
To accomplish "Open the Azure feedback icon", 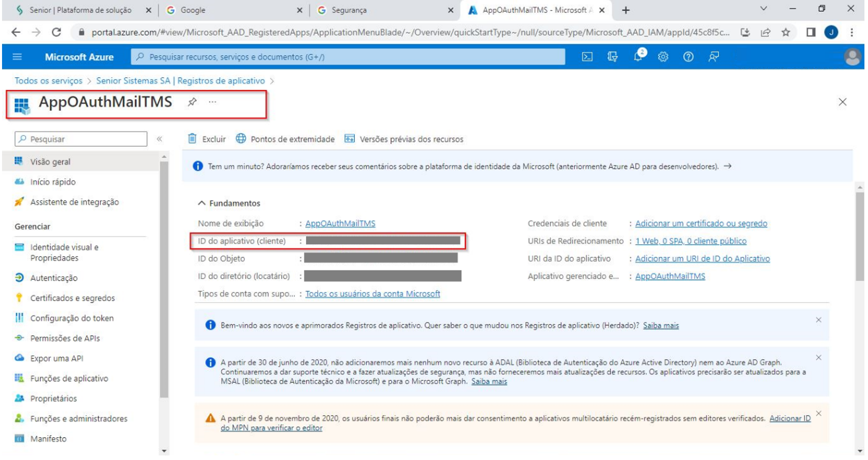I will click(x=714, y=57).
